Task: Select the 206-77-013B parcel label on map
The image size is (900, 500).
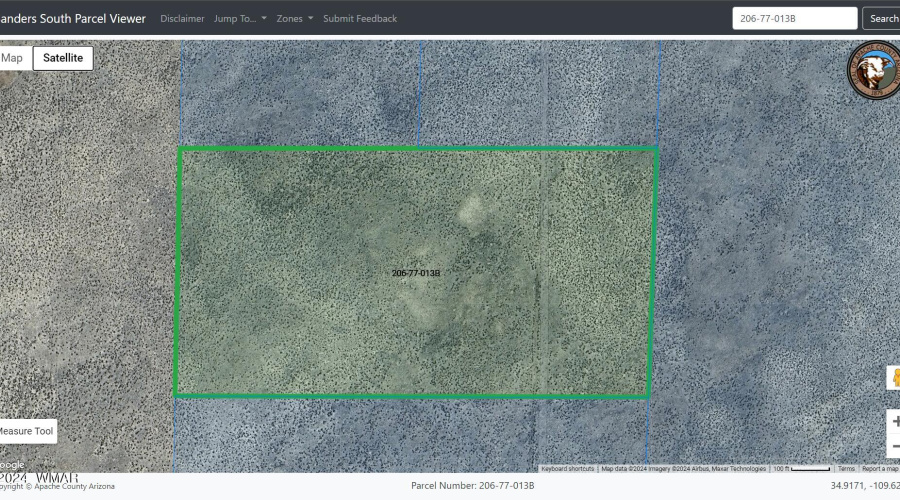Action: 416,273
